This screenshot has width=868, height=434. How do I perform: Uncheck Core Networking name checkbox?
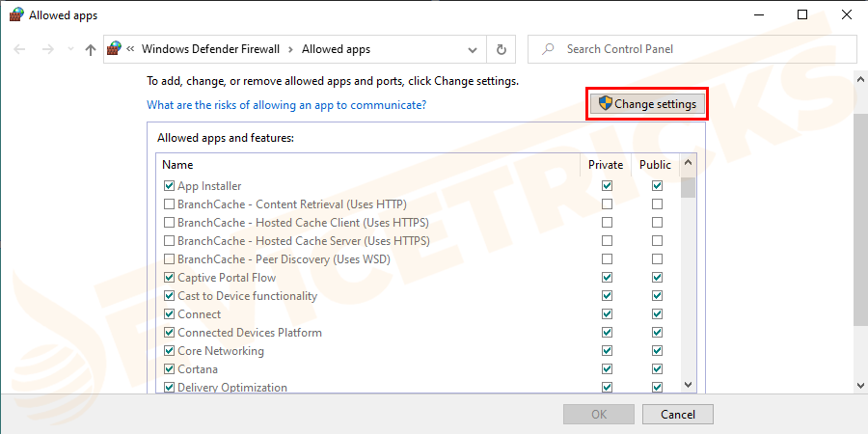170,350
